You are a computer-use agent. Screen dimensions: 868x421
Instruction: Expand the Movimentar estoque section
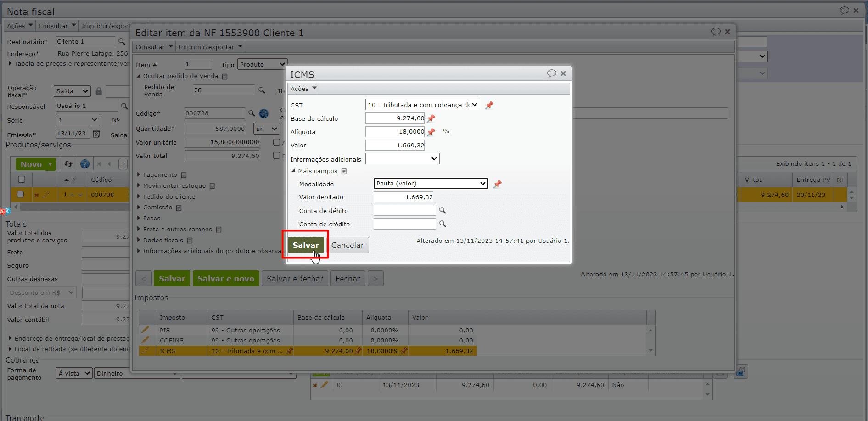tap(174, 185)
